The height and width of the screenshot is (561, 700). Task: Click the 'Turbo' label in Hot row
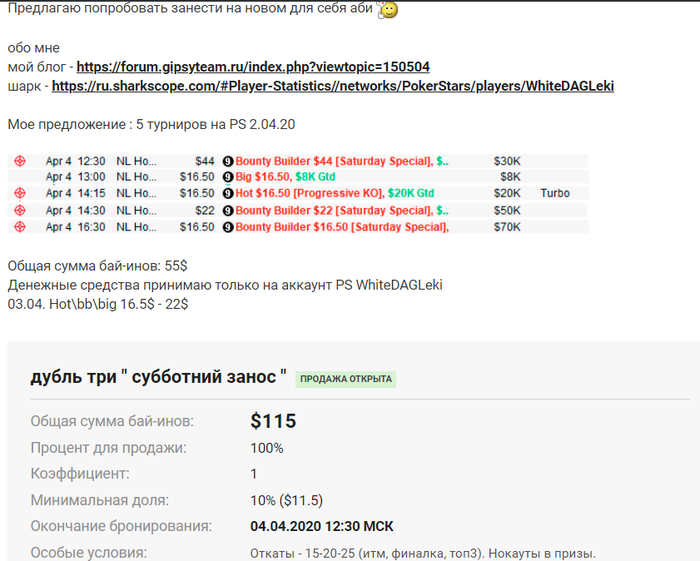(555, 193)
